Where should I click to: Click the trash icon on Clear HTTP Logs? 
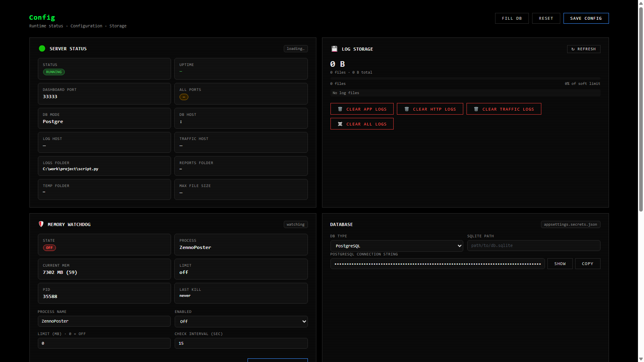click(407, 109)
